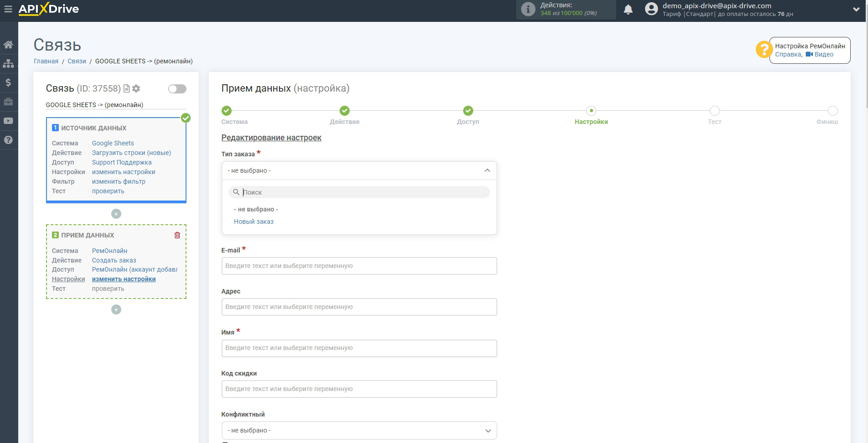The height and width of the screenshot is (443, 868).
Task: Click the search magnifier icon in the dropdown
Action: pyautogui.click(x=236, y=192)
